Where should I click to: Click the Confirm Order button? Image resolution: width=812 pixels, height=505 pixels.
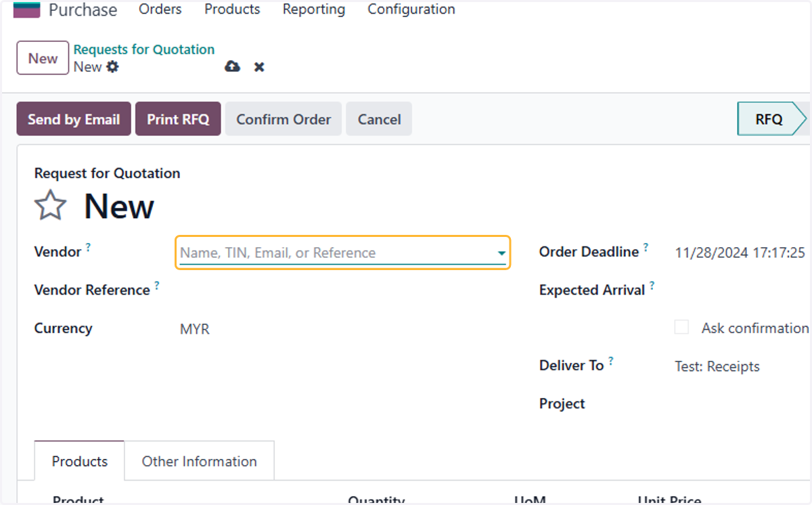point(284,119)
